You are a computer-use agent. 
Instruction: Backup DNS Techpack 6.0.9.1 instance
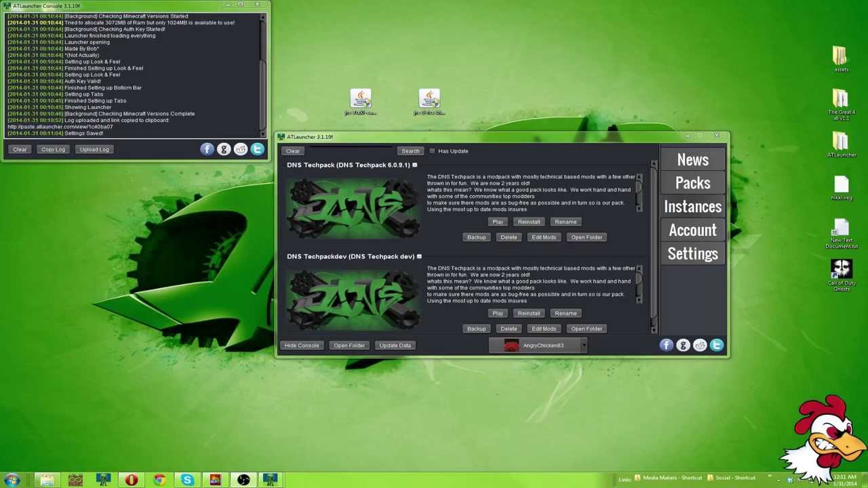tap(476, 237)
